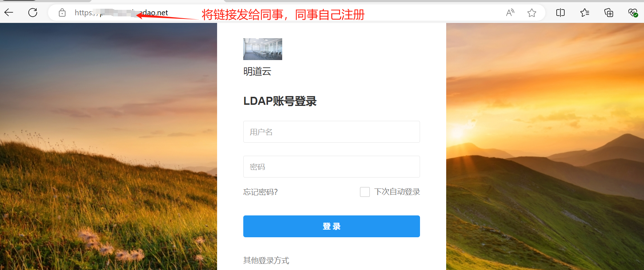Tick the 下次自动登录 checkbox
Image resolution: width=644 pixels, height=270 pixels.
coord(365,192)
